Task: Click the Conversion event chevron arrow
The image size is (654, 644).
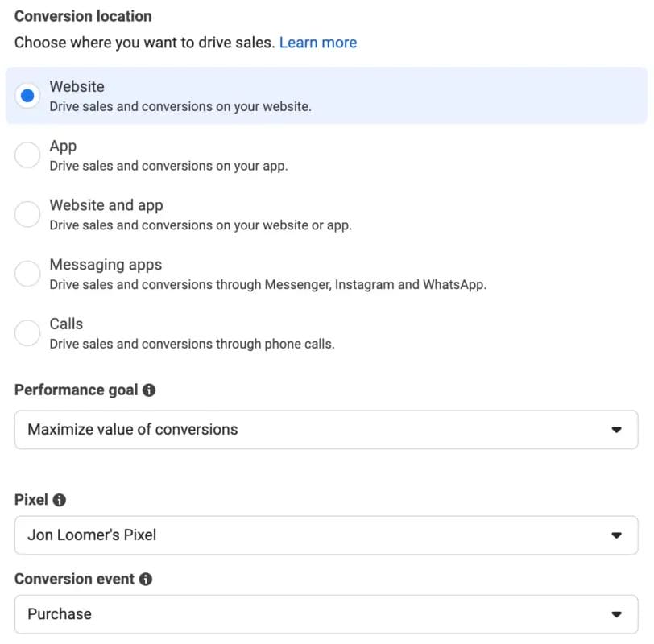Action: click(x=618, y=613)
